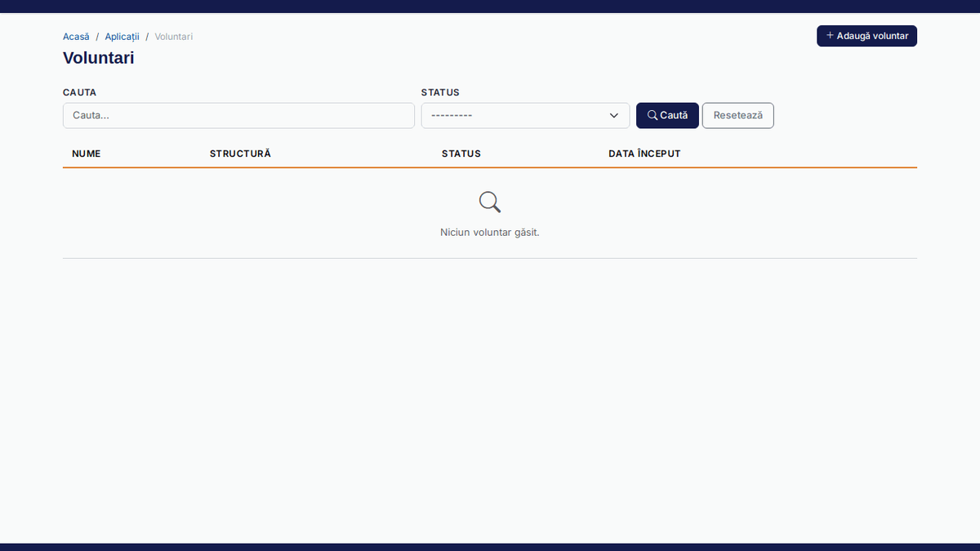Click the 'Niciun voluntar găsit.' message
980x551 pixels.
pyautogui.click(x=490, y=232)
